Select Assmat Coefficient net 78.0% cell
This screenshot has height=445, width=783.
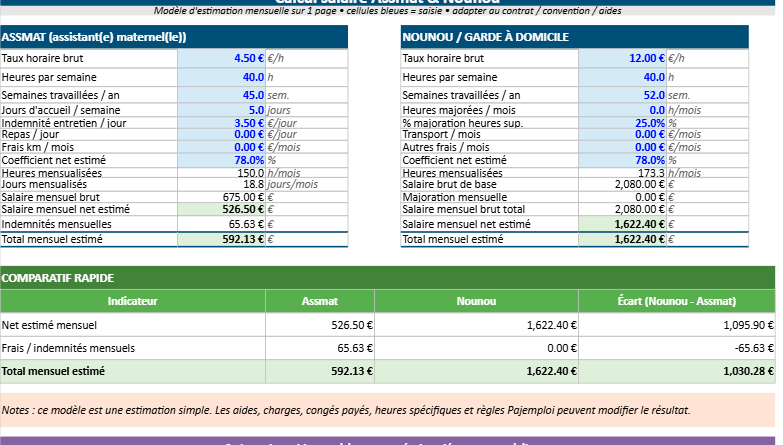click(x=221, y=160)
